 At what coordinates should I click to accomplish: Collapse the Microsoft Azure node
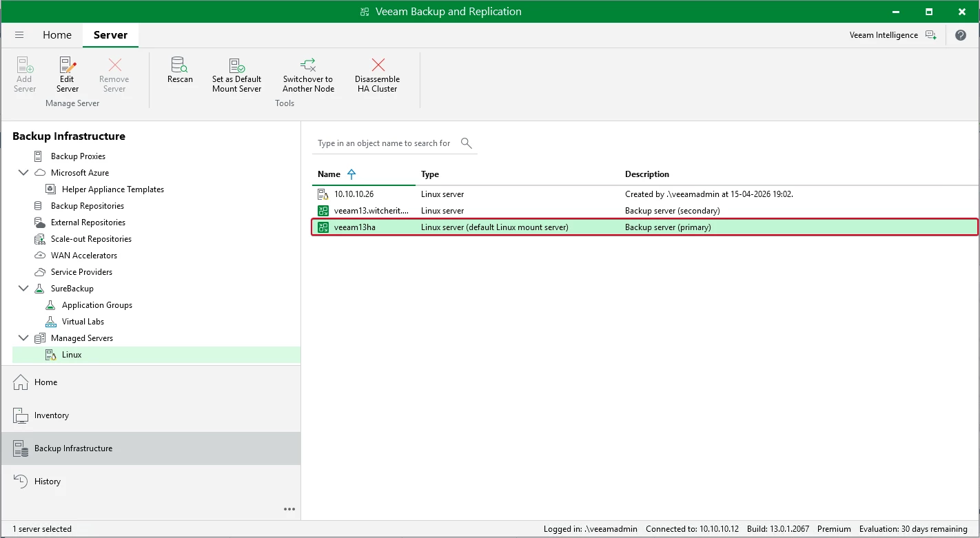pyautogui.click(x=23, y=173)
